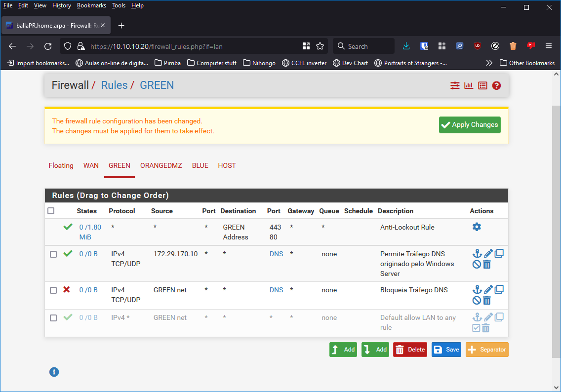Disable the Windows Server DNS rule
The width and height of the screenshot is (561, 392).
(477, 265)
